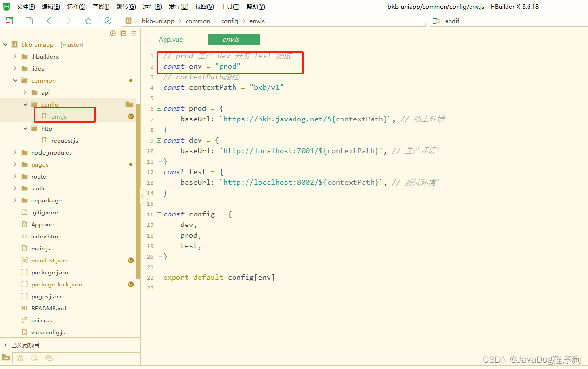
Task: Open the 视图(V) menu
Action: click(205, 7)
